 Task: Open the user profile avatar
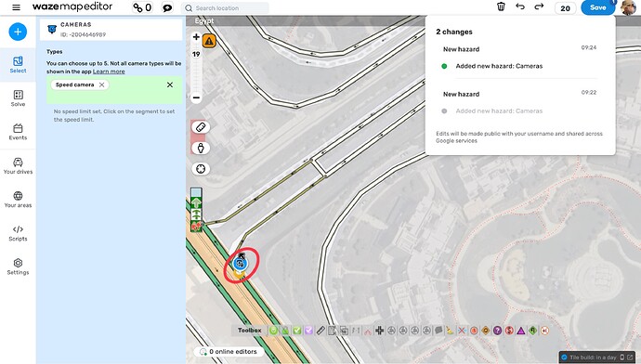click(x=628, y=7)
